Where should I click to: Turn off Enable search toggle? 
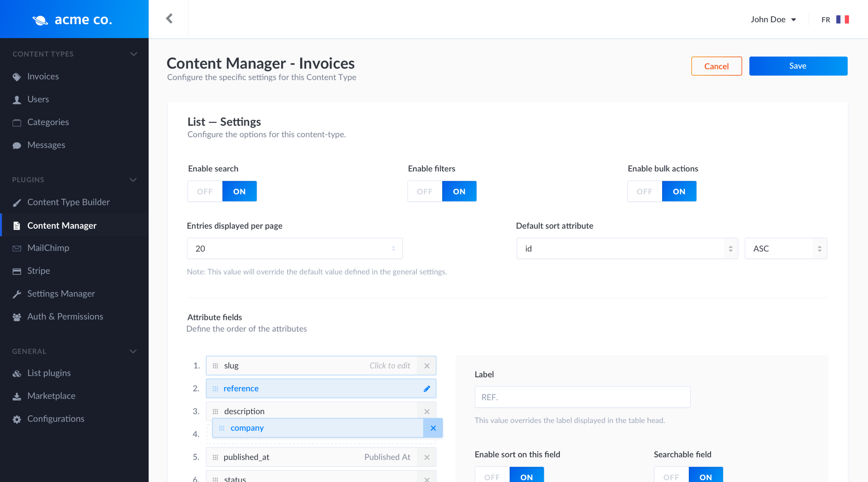[x=205, y=191]
